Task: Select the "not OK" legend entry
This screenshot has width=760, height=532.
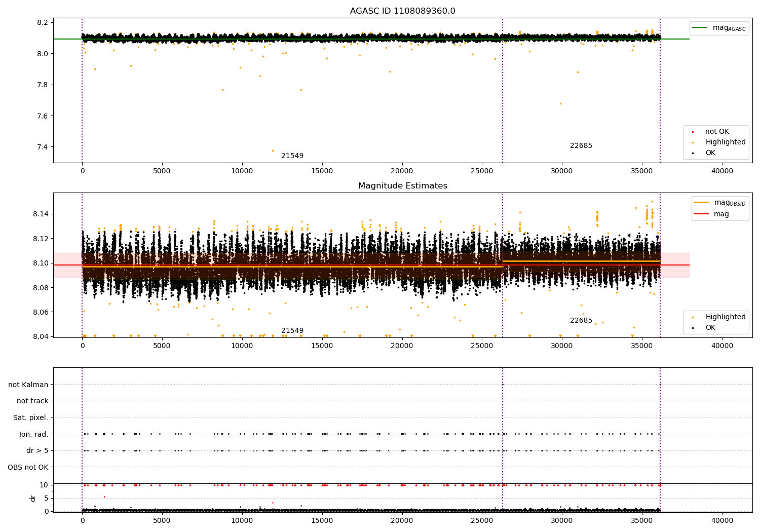Action: pyautogui.click(x=717, y=132)
